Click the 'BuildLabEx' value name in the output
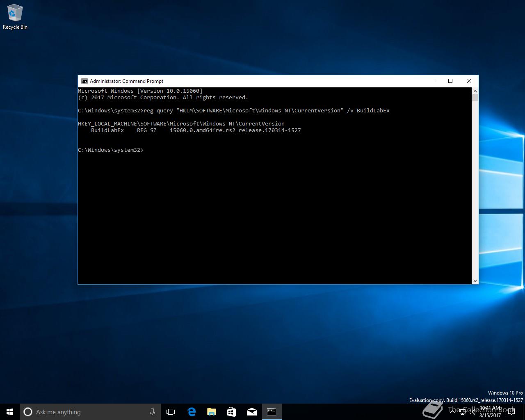525x420 pixels. tap(107, 130)
